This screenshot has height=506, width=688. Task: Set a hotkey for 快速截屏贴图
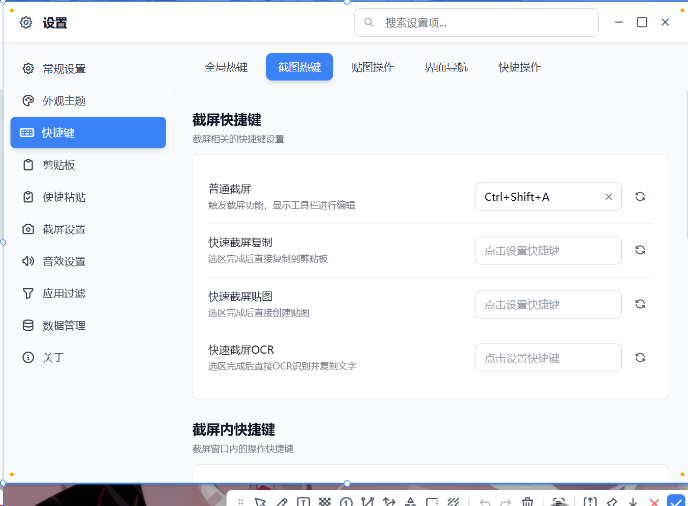548,304
